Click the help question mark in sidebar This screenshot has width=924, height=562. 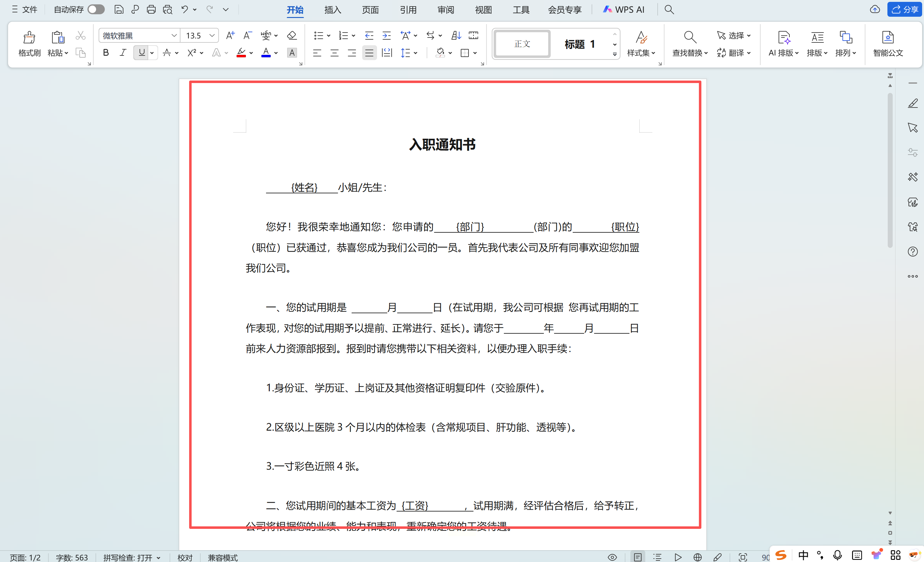pyautogui.click(x=913, y=251)
